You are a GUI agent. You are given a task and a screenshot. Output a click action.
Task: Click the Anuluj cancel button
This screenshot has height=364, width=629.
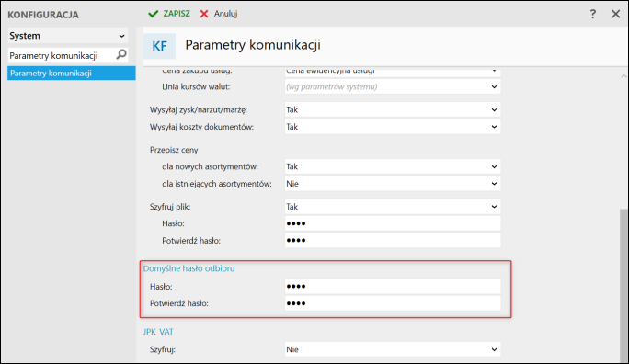tap(219, 14)
